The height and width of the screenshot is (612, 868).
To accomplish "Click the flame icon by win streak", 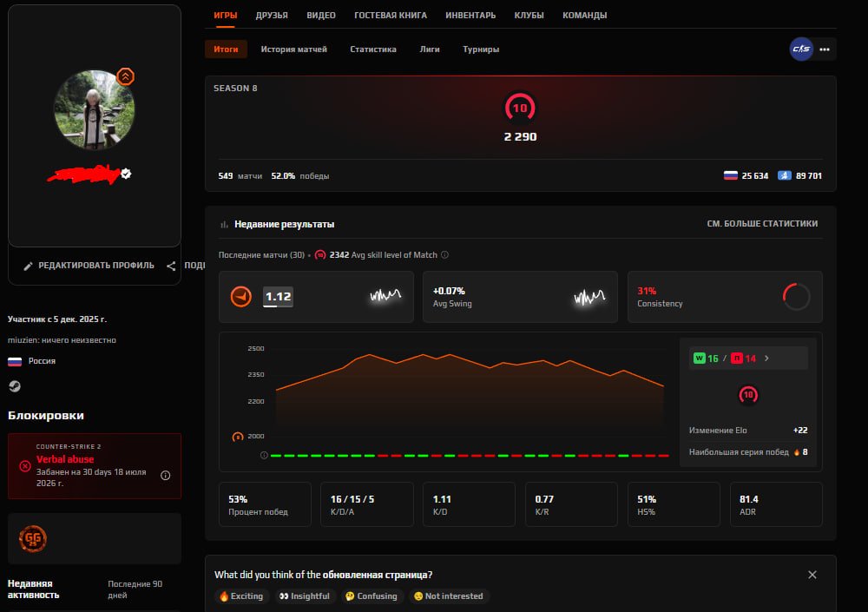I will (x=797, y=452).
